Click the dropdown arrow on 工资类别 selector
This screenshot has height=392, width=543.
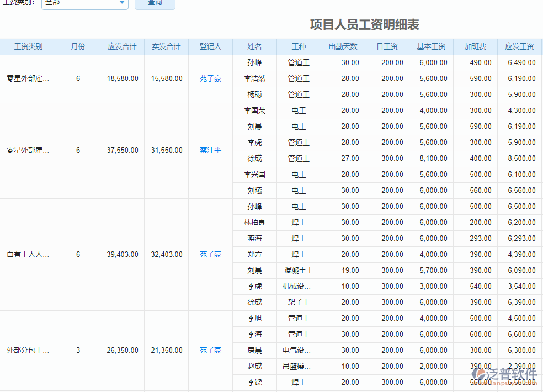click(x=121, y=3)
